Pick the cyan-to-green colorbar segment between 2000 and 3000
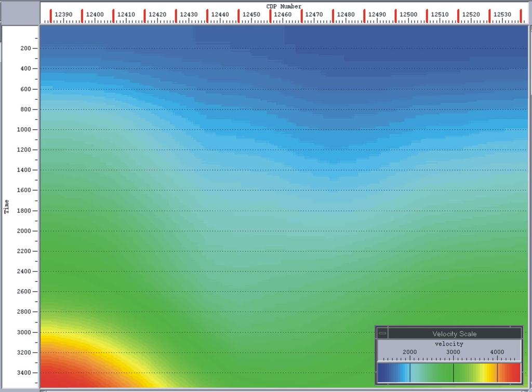 point(432,372)
